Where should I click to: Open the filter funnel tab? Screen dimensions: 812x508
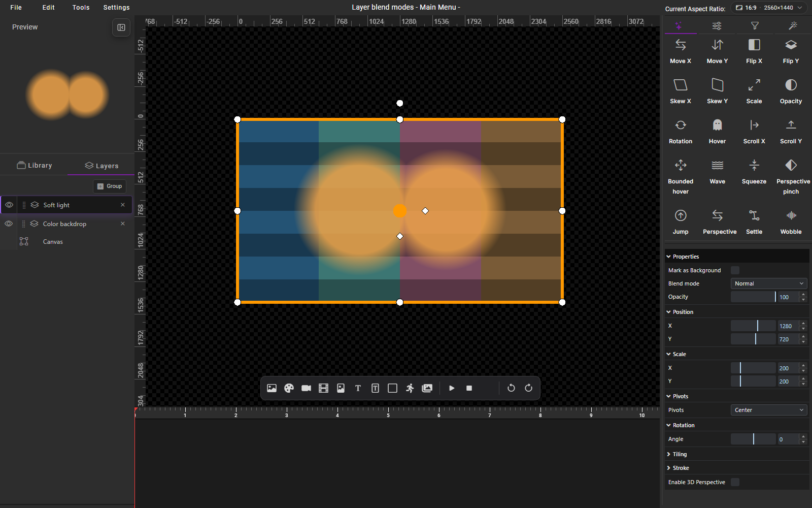coord(755,25)
